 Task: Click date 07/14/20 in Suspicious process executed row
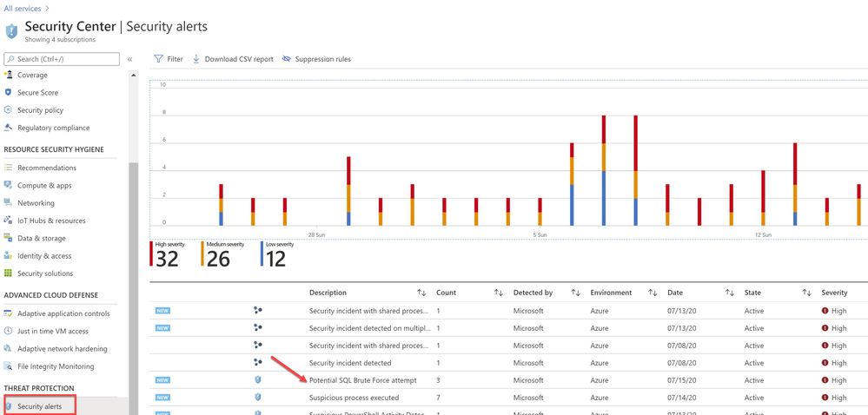click(681, 398)
